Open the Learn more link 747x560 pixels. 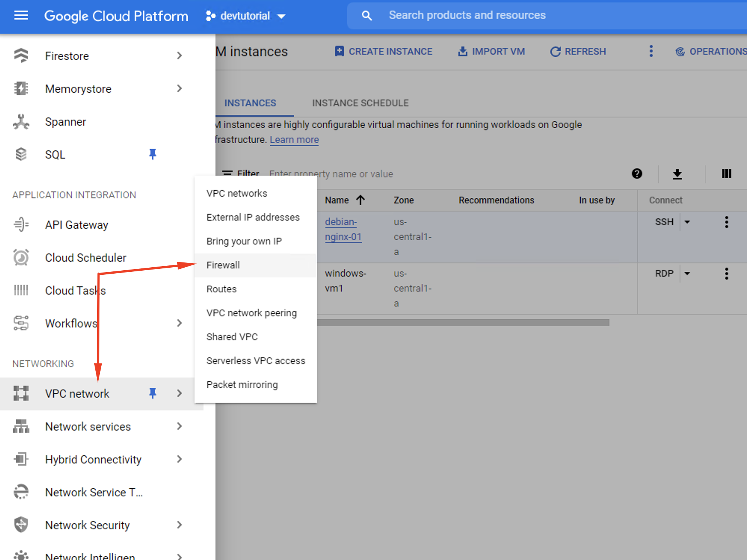click(294, 139)
